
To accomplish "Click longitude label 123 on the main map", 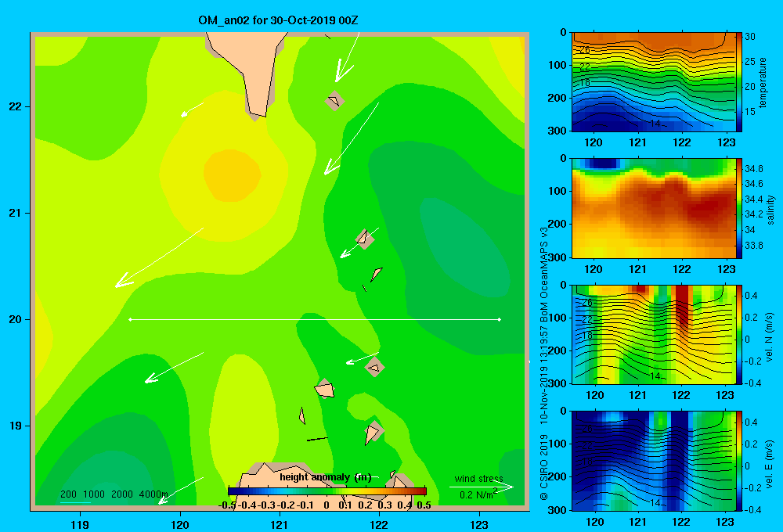I will click(479, 524).
